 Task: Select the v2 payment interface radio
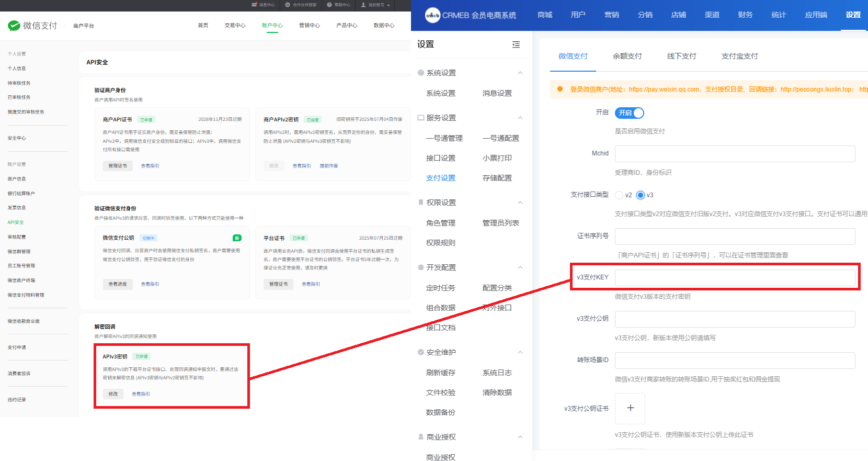pyautogui.click(x=620, y=195)
